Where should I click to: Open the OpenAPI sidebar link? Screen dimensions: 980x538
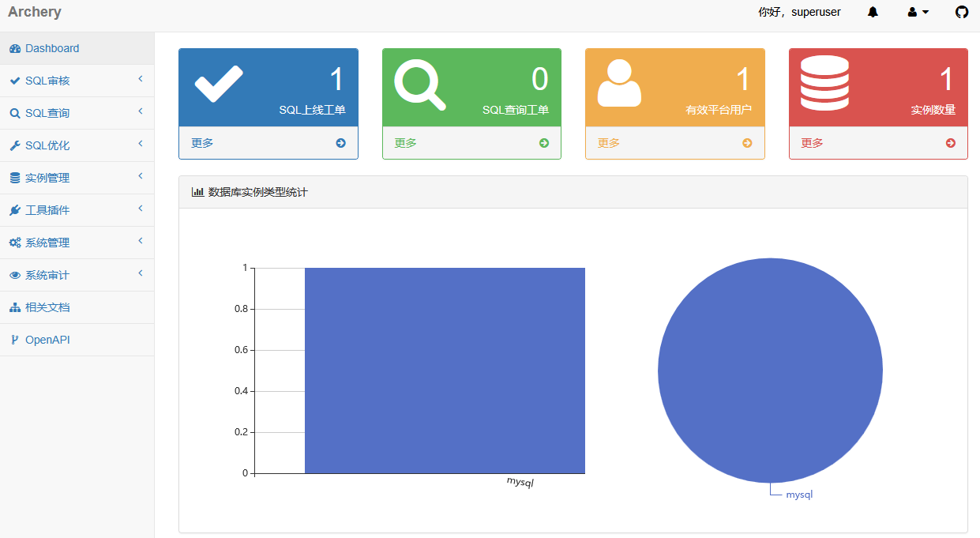77,340
